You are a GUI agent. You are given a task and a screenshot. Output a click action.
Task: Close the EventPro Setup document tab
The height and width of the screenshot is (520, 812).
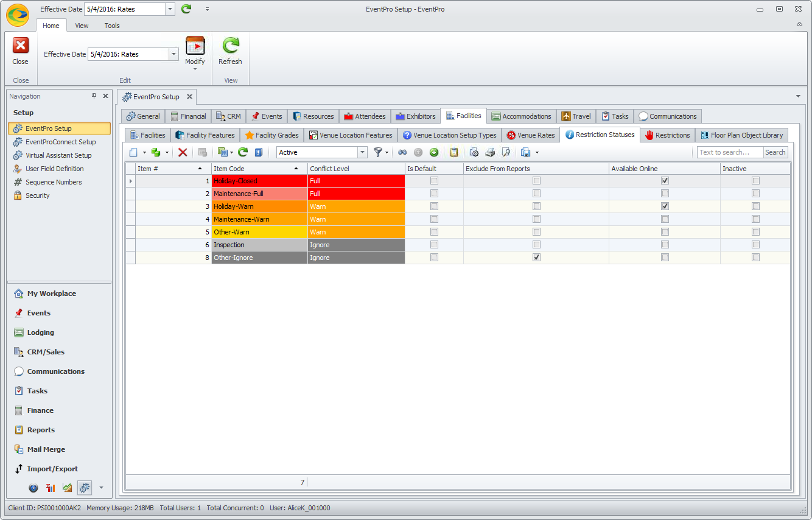click(189, 96)
